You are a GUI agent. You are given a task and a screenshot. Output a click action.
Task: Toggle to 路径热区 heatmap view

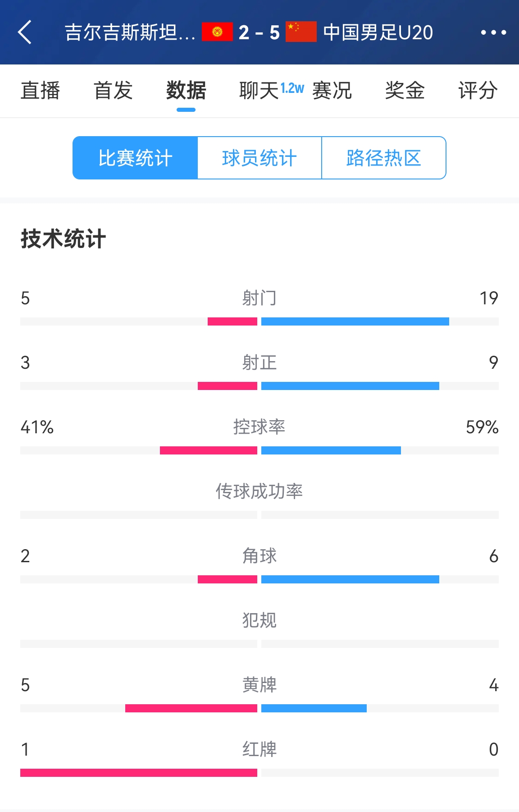pyautogui.click(x=383, y=157)
